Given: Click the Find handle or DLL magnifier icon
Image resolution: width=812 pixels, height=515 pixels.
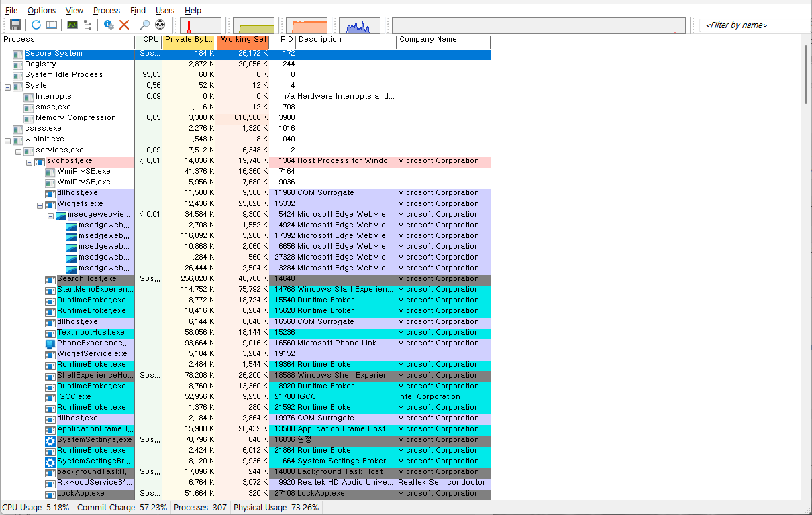Looking at the screenshot, I should 145,25.
